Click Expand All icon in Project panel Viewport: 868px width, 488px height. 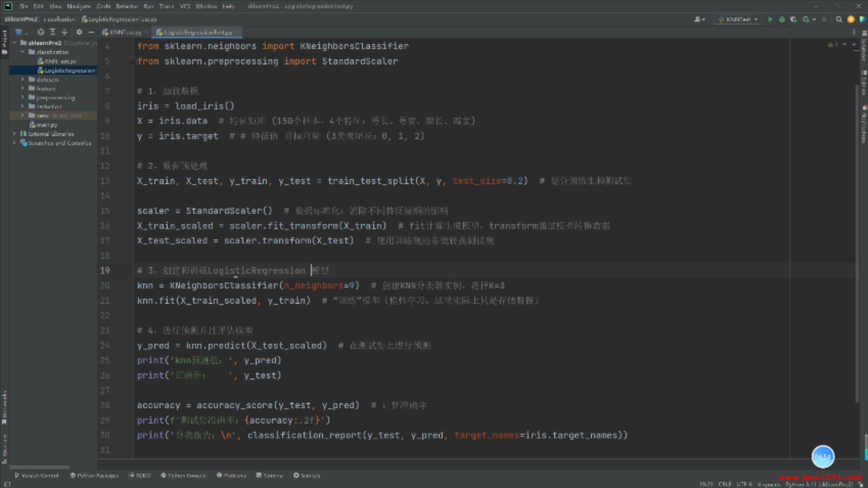(52, 32)
